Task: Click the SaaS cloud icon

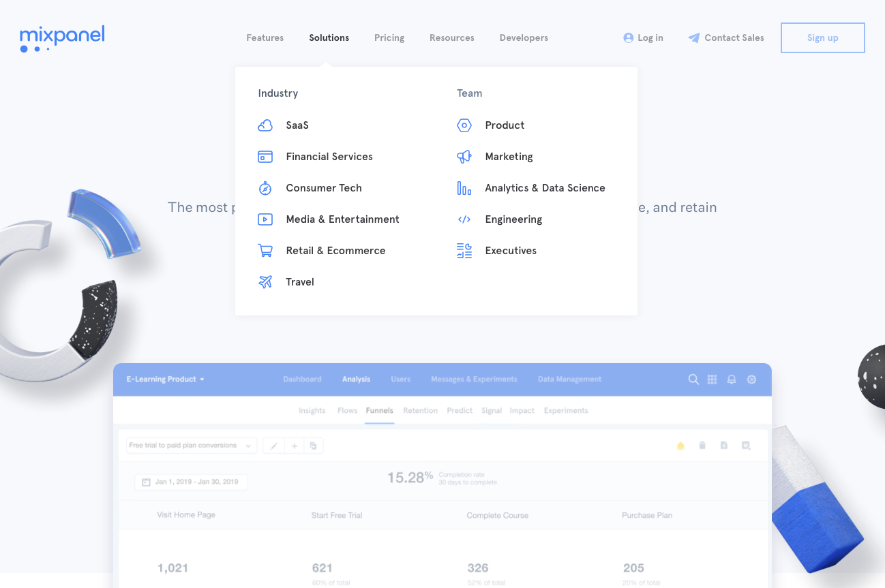Action: 265,125
